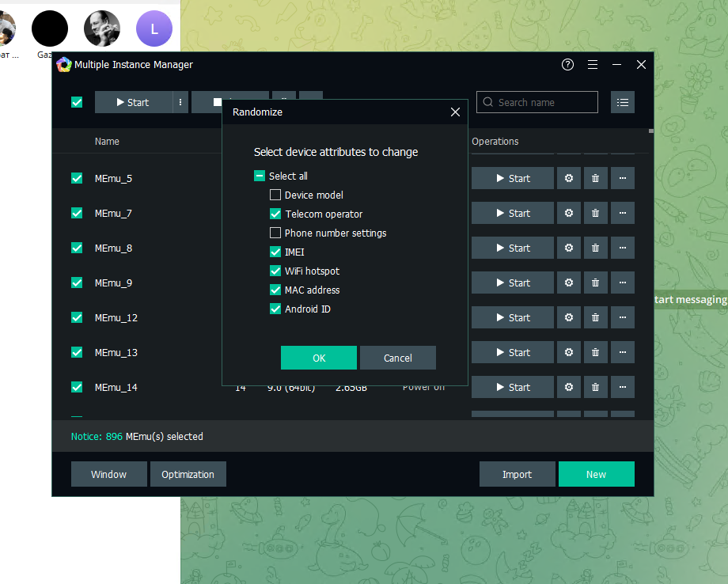Open settings gear for MEmu_14

(x=569, y=387)
